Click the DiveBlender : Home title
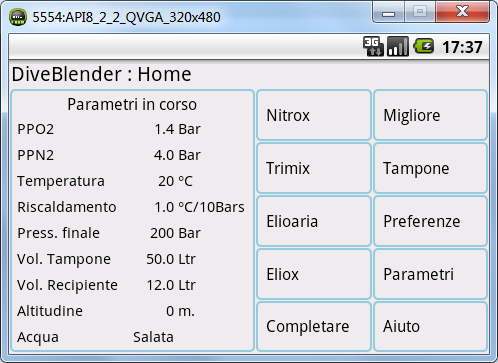 (x=102, y=74)
